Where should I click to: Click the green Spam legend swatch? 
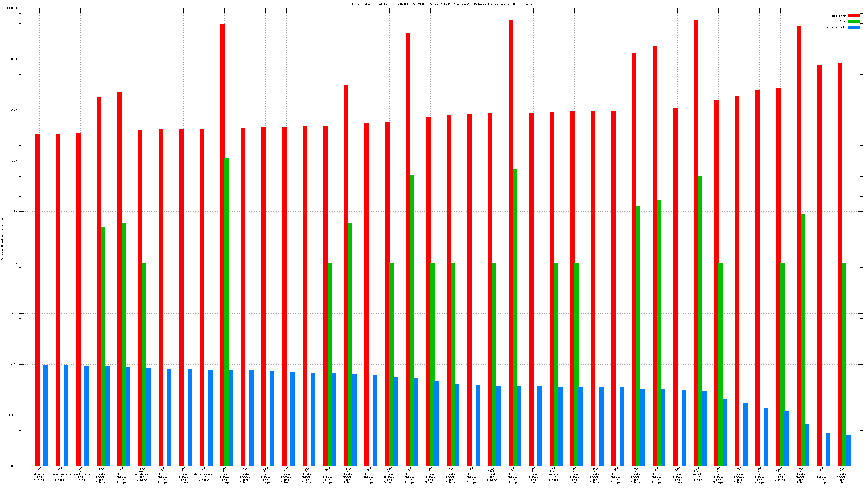(853, 21)
